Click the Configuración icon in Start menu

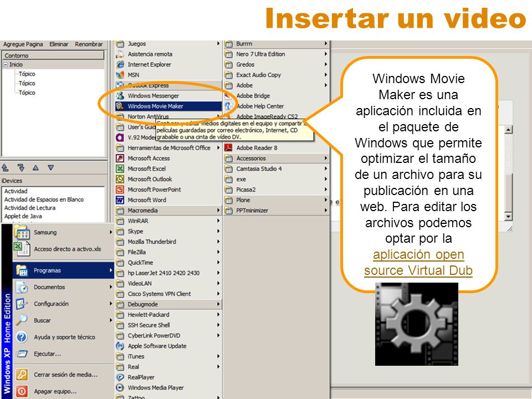(x=22, y=303)
